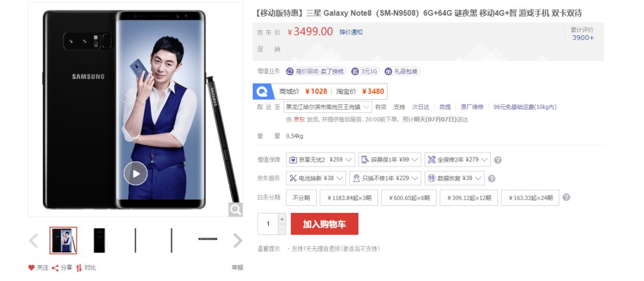
Task: Select ¥163.33起×24期 installment option
Action: 530,197
